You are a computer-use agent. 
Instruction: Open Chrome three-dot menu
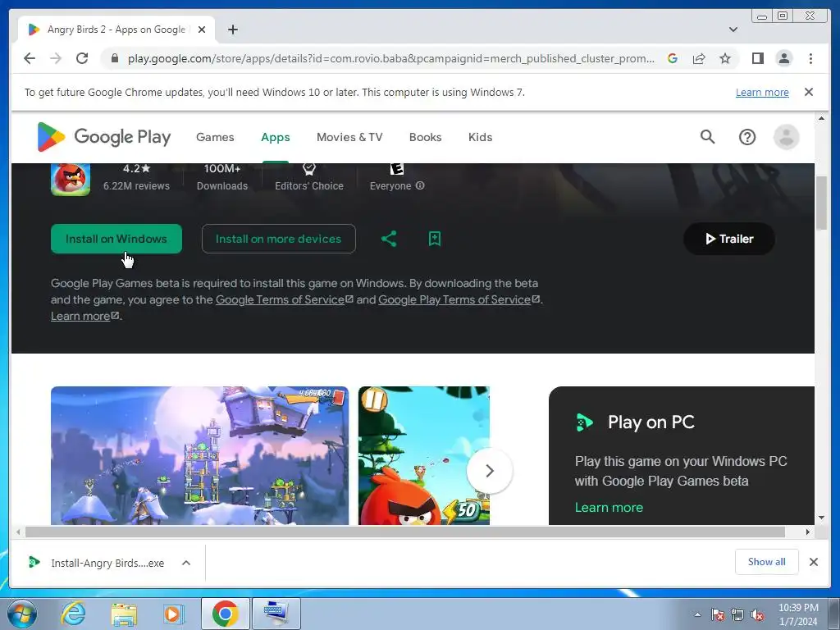[810, 58]
